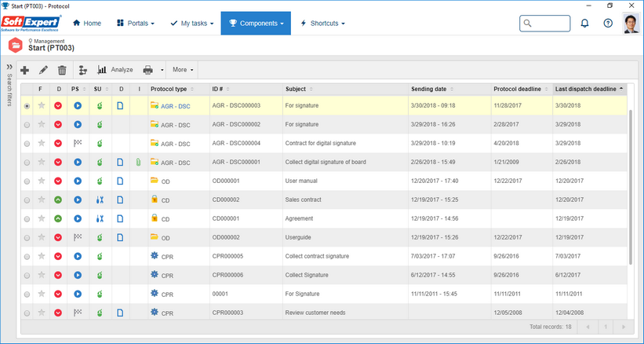This screenshot has width=644, height=344.
Task: Click the 'Review customer needs' subject cell
Action: (x=345, y=313)
